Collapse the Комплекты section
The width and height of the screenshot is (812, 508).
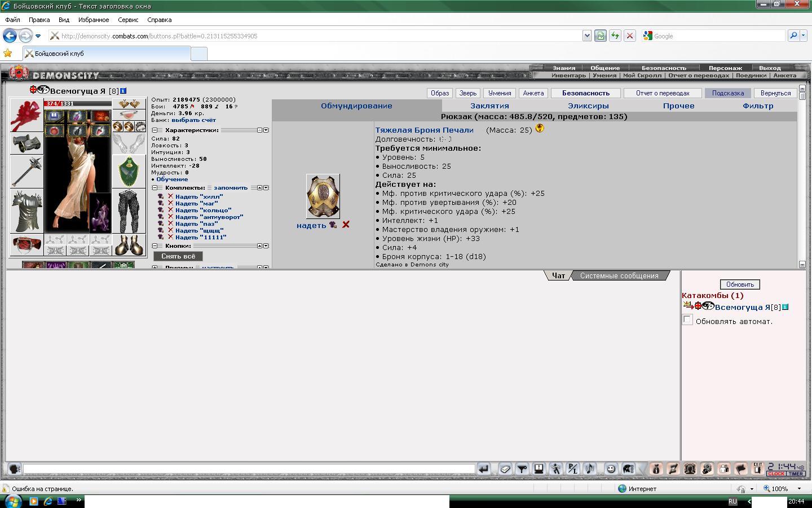(x=155, y=188)
